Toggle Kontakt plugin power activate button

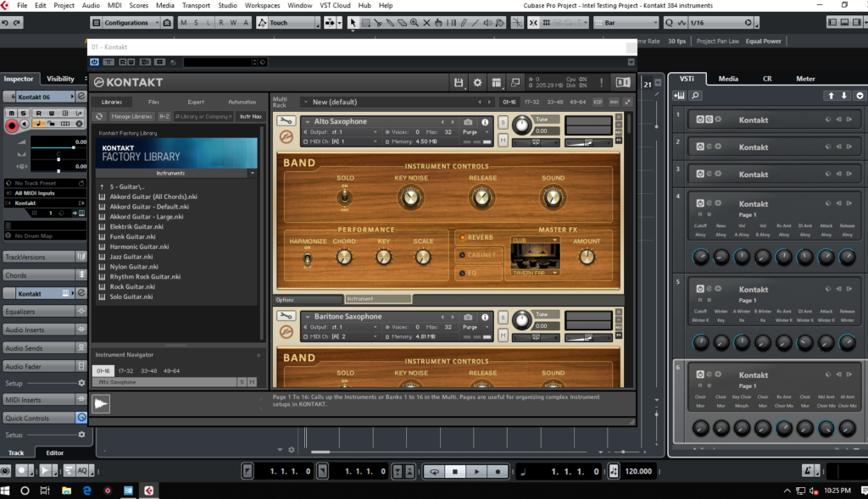click(x=95, y=62)
